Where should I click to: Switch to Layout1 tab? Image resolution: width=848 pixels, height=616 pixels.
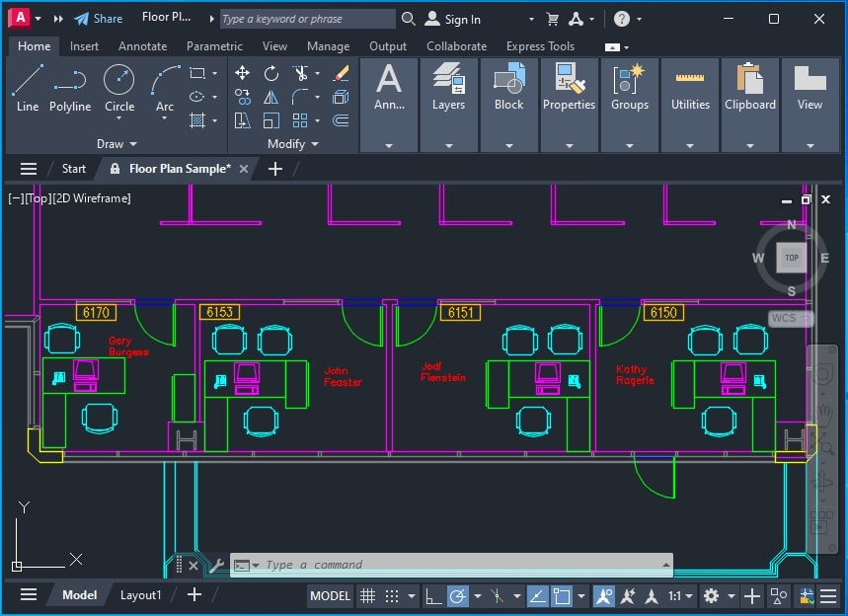click(140, 595)
